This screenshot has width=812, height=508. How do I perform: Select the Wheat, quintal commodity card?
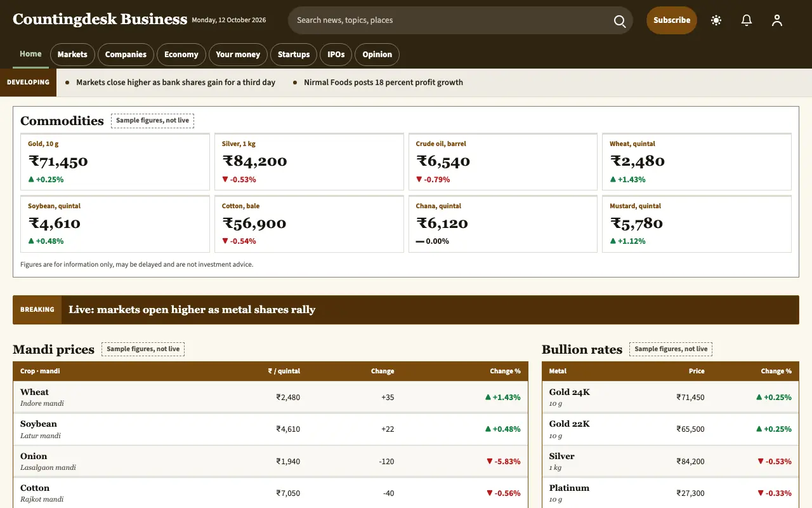tap(697, 162)
